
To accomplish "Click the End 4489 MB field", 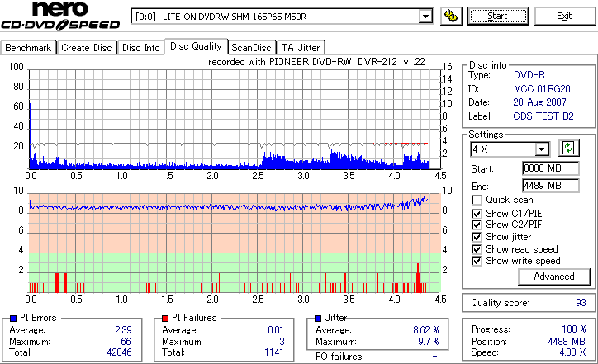I will pos(550,186).
